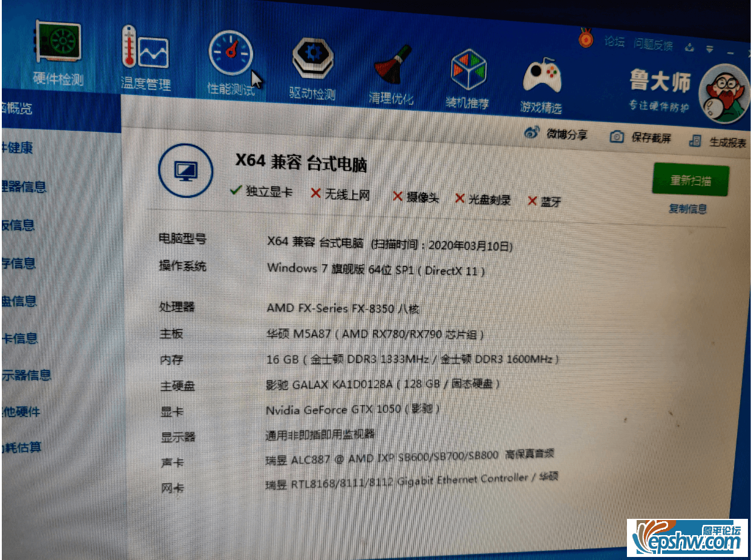Click the Nvidia GeForce GTX 1050 value
The image size is (751, 560).
353,409
